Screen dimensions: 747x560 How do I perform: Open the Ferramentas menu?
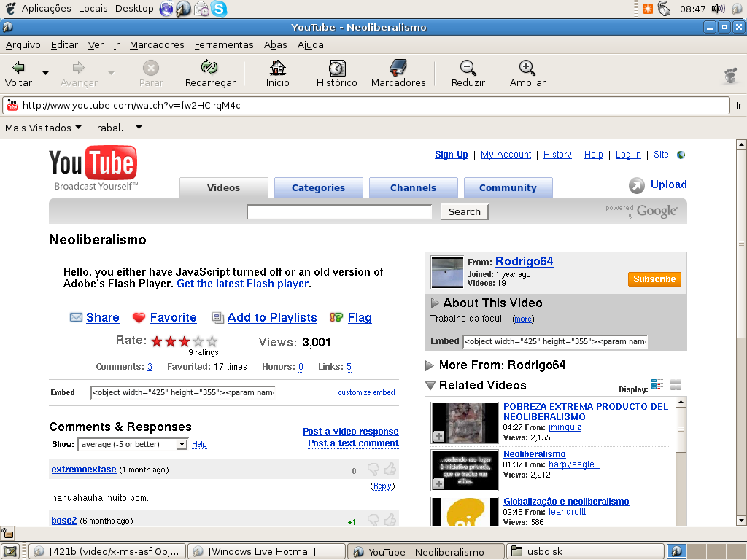click(224, 44)
